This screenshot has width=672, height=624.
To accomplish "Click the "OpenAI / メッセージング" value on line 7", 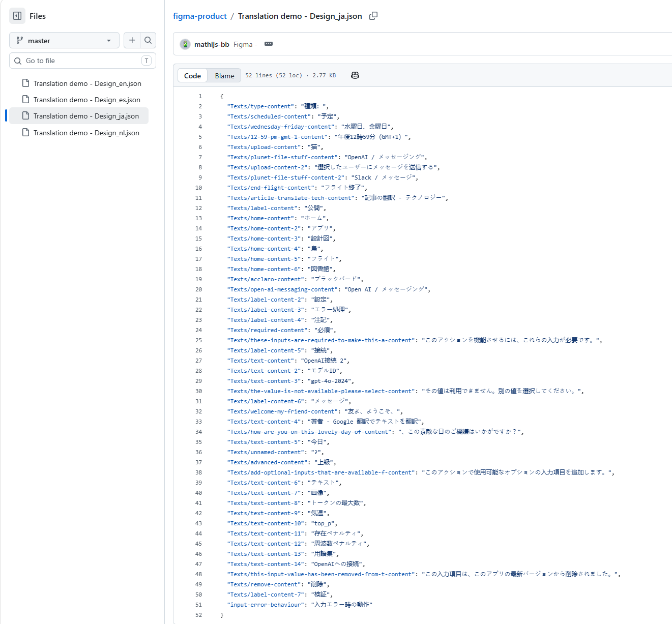I will tap(386, 157).
